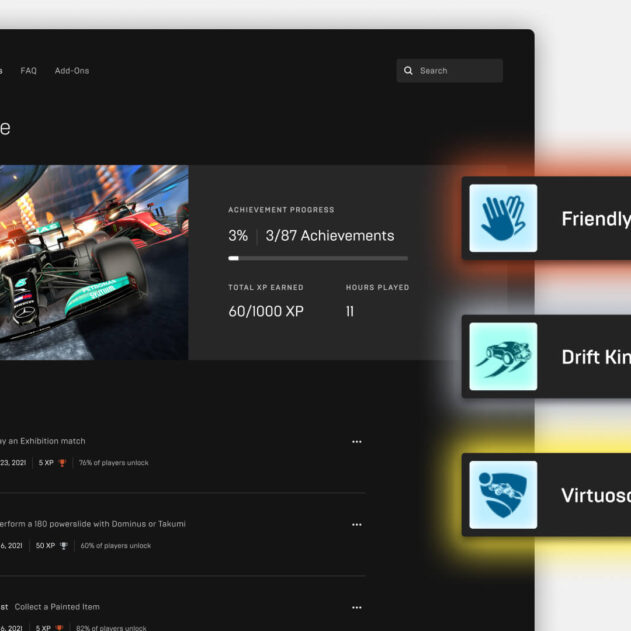
Task: Open options menu for Exhibition match achievement
Action: click(x=357, y=442)
